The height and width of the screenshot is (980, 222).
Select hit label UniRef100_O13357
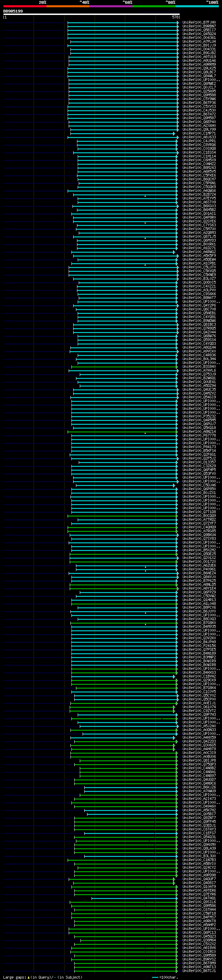click(199, 462)
